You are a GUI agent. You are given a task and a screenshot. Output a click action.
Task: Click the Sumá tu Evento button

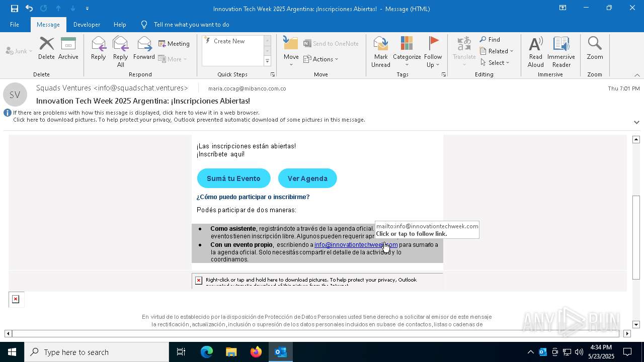(233, 178)
